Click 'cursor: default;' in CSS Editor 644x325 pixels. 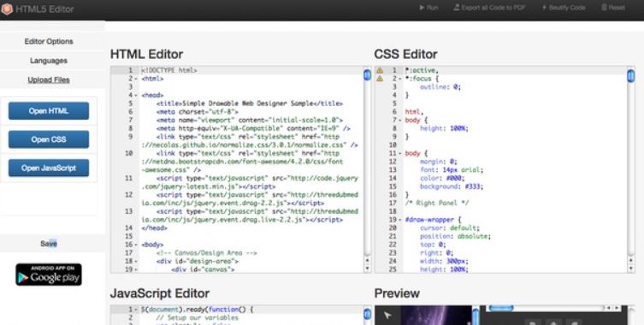click(x=450, y=228)
